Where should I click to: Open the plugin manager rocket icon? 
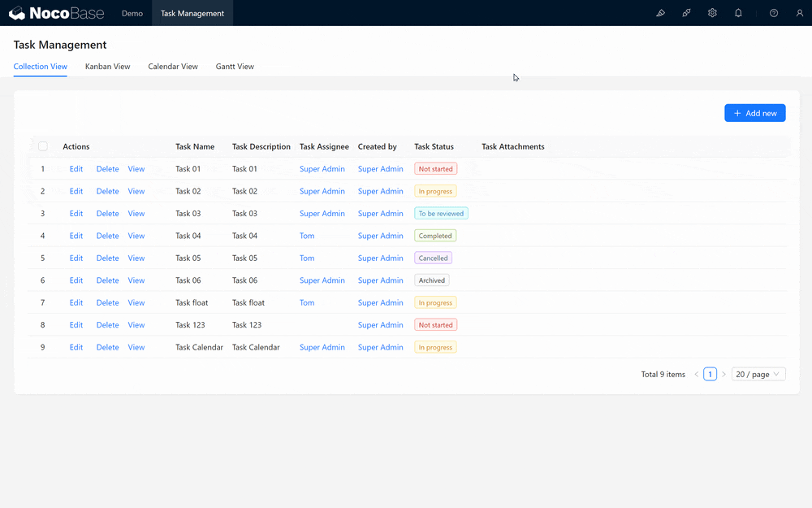point(686,13)
